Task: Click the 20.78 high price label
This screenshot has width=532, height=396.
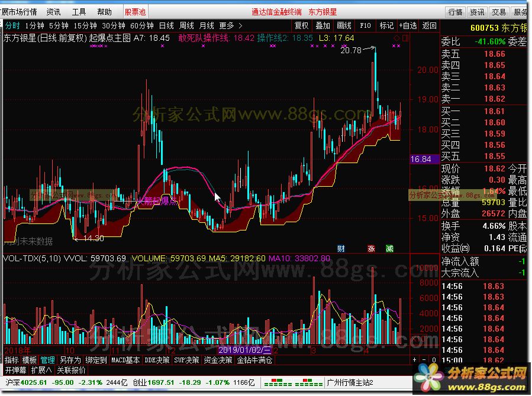Action: (x=351, y=50)
